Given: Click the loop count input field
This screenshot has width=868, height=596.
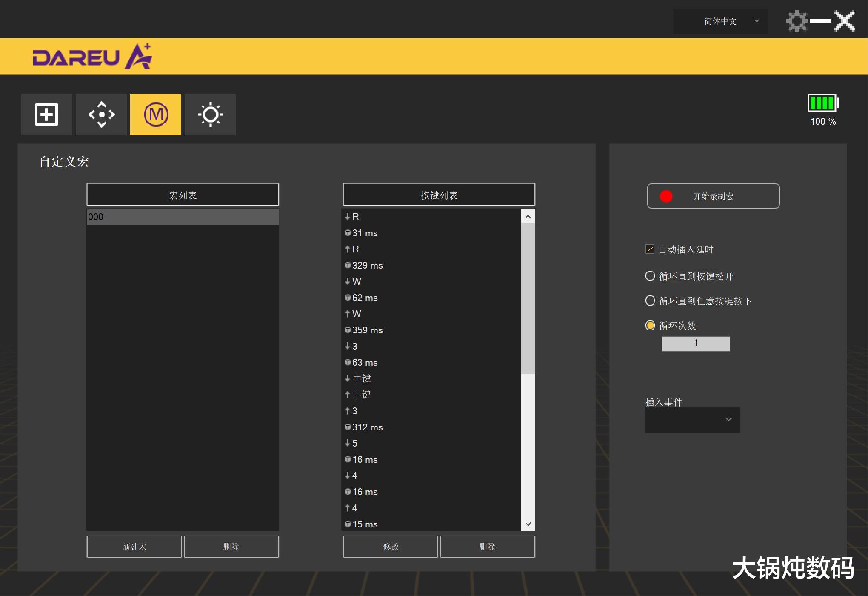Looking at the screenshot, I should (696, 344).
